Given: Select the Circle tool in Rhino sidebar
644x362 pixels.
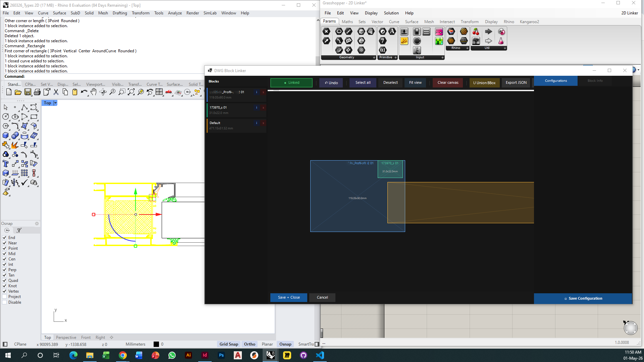Looking at the screenshot, I should point(6,117).
